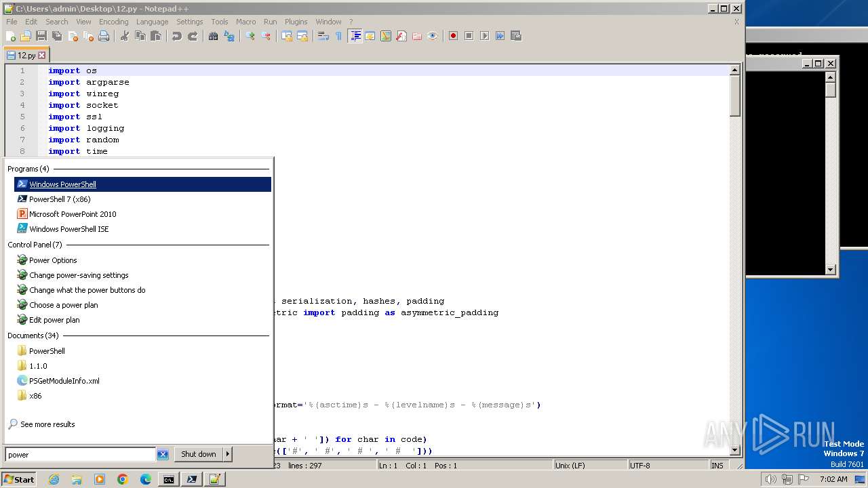This screenshot has width=868, height=488.
Task: Click the Close file toolbar icon
Action: [x=73, y=36]
